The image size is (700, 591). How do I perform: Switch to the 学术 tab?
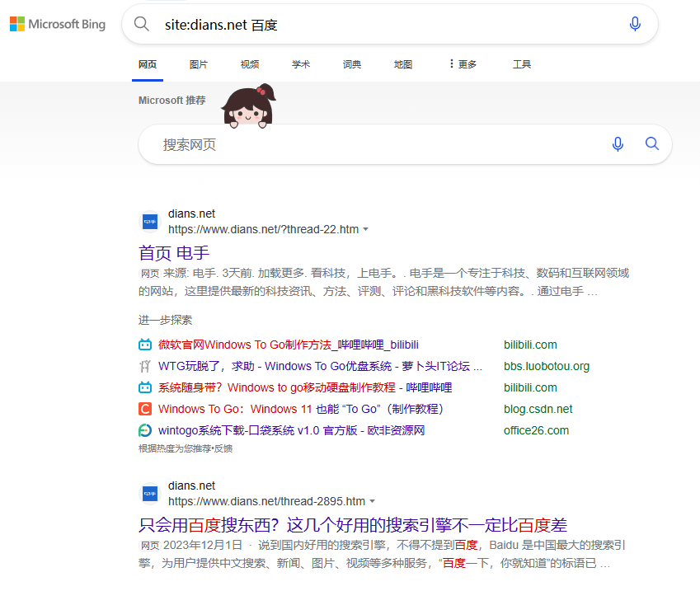tap(300, 63)
